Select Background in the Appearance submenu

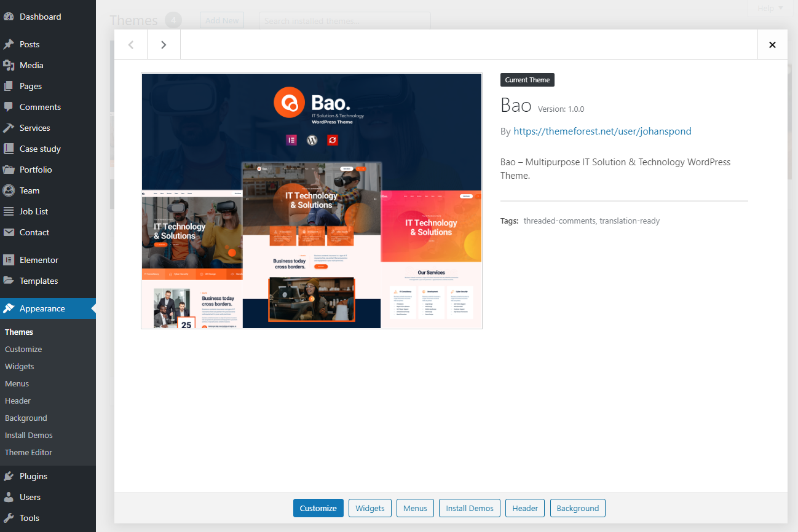coord(26,418)
